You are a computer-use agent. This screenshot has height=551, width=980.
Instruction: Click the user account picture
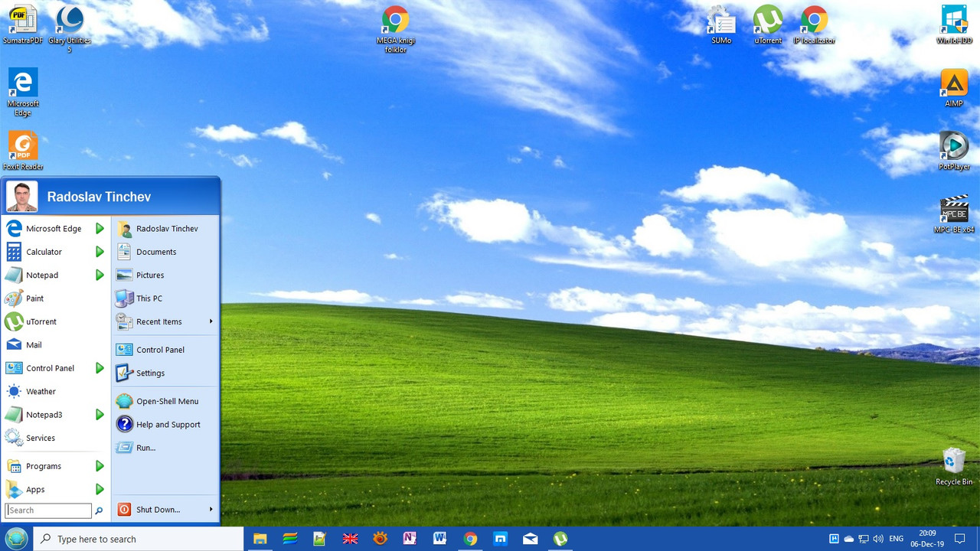pos(21,197)
